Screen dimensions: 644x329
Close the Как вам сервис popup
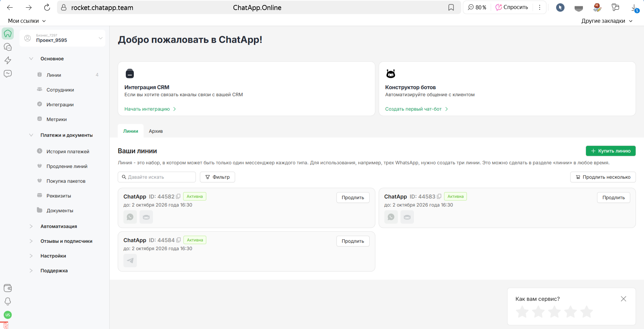click(623, 299)
